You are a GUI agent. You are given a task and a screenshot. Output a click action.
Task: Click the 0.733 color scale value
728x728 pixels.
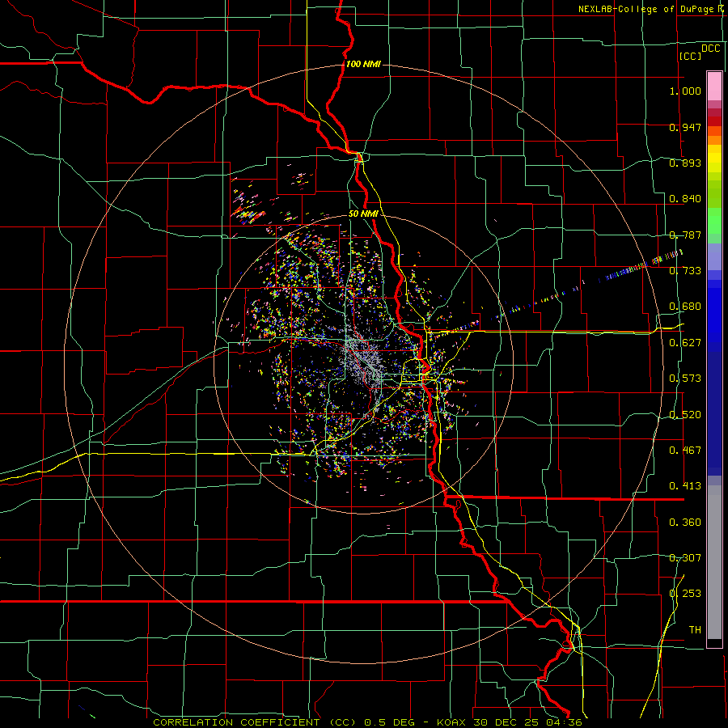coord(685,271)
